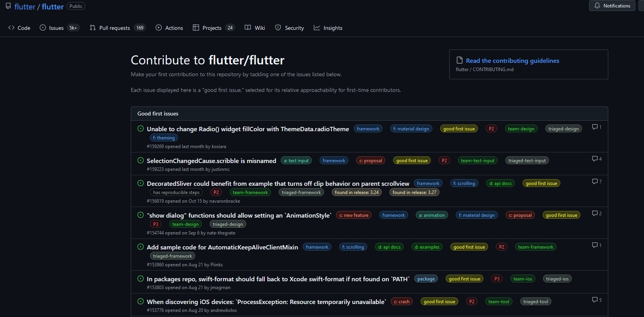
Task: Click the Public visibility badge
Action: 76,6
